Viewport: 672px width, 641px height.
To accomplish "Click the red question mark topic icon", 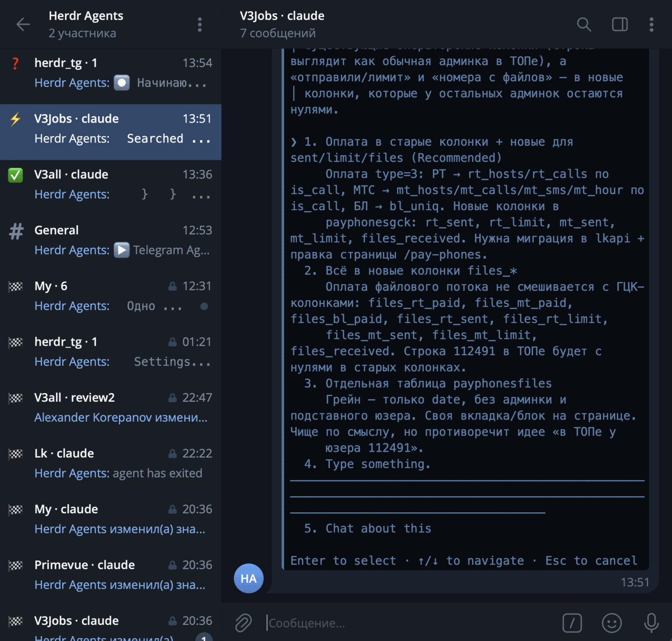I will point(15,63).
